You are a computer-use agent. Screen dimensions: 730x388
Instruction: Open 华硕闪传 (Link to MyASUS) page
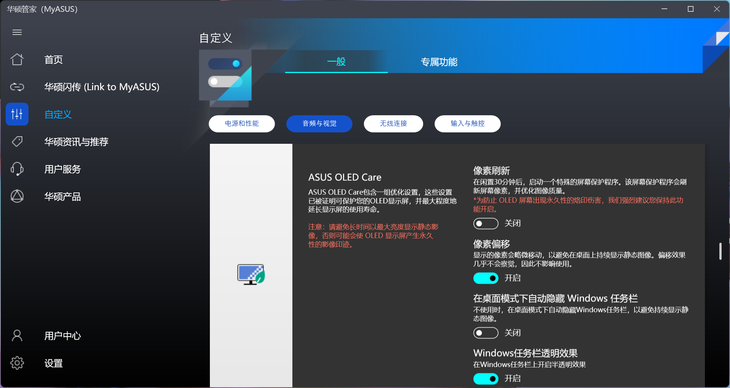[102, 87]
